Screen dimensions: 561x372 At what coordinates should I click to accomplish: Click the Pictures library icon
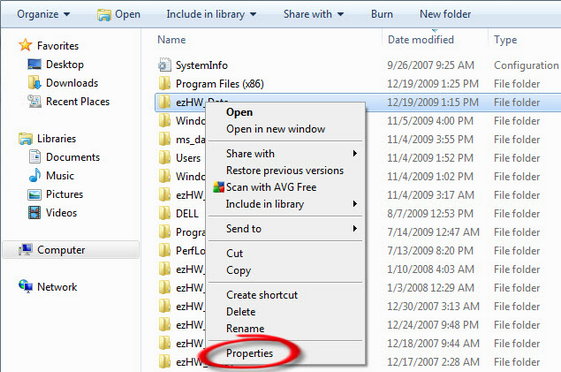(34, 194)
